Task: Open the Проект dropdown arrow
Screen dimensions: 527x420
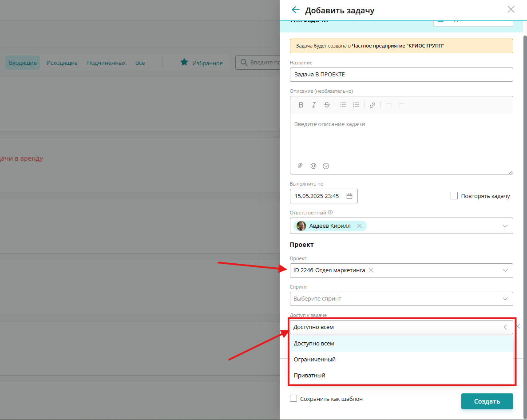Action: (x=505, y=270)
